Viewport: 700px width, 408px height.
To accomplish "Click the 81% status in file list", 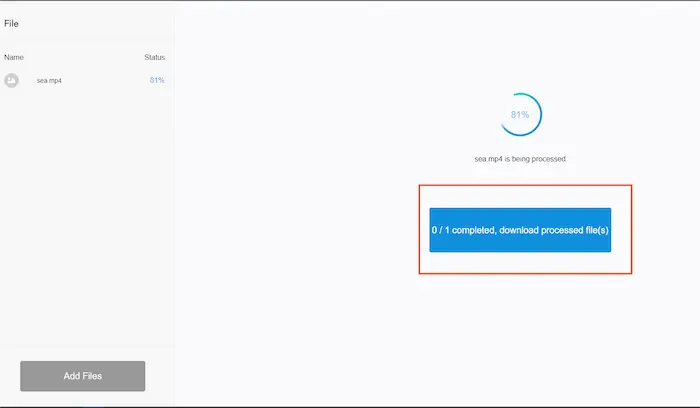I will pos(156,80).
